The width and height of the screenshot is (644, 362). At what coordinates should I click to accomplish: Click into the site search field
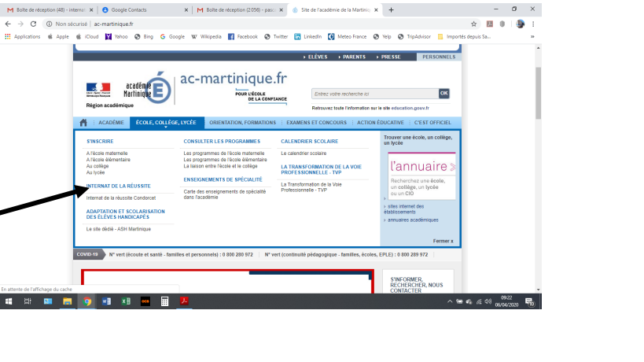374,93
